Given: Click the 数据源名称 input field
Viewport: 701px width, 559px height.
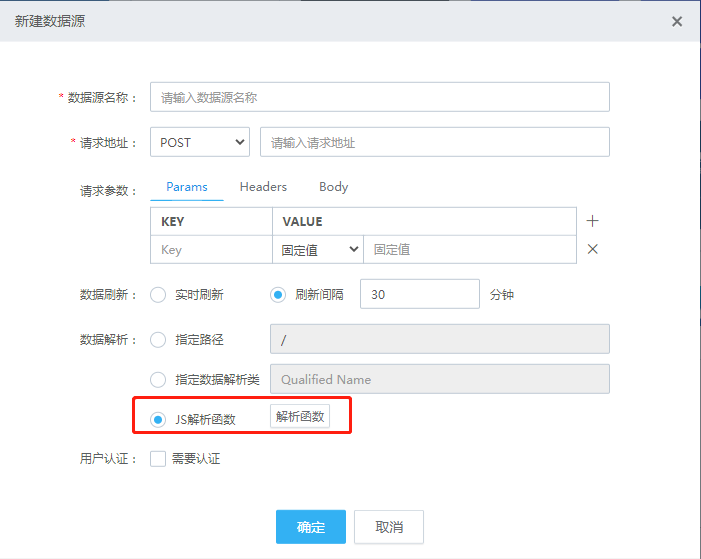Looking at the screenshot, I should tap(380, 97).
